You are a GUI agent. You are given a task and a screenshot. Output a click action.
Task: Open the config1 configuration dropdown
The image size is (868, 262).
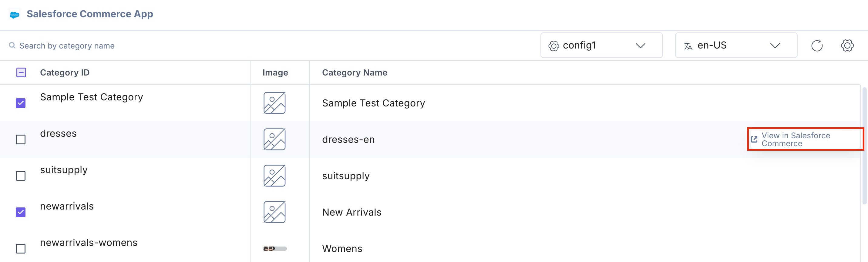click(x=601, y=45)
